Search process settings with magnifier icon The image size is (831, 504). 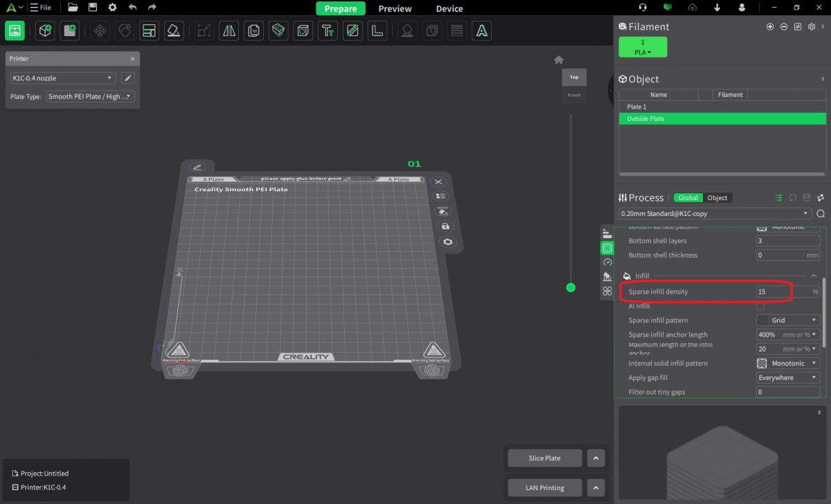click(x=821, y=214)
